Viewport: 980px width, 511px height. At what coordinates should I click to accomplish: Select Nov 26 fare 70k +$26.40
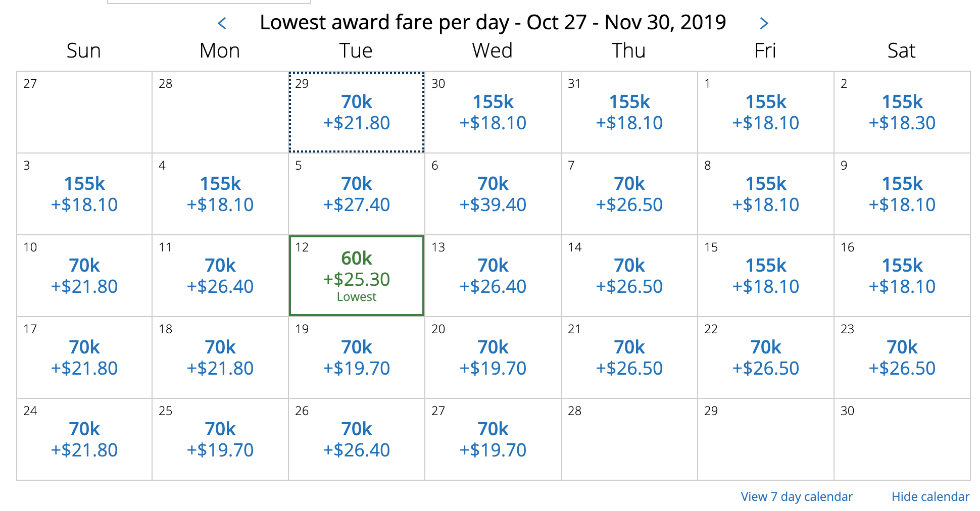[357, 440]
